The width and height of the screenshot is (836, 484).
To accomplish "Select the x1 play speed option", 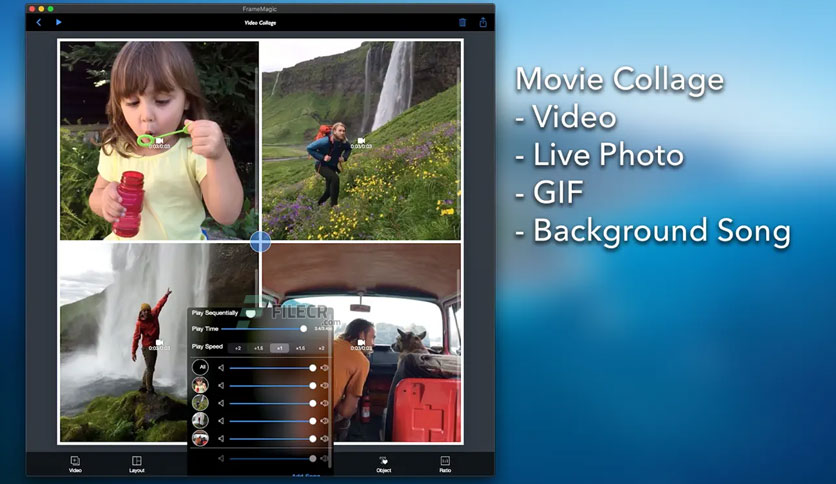I will click(x=279, y=348).
